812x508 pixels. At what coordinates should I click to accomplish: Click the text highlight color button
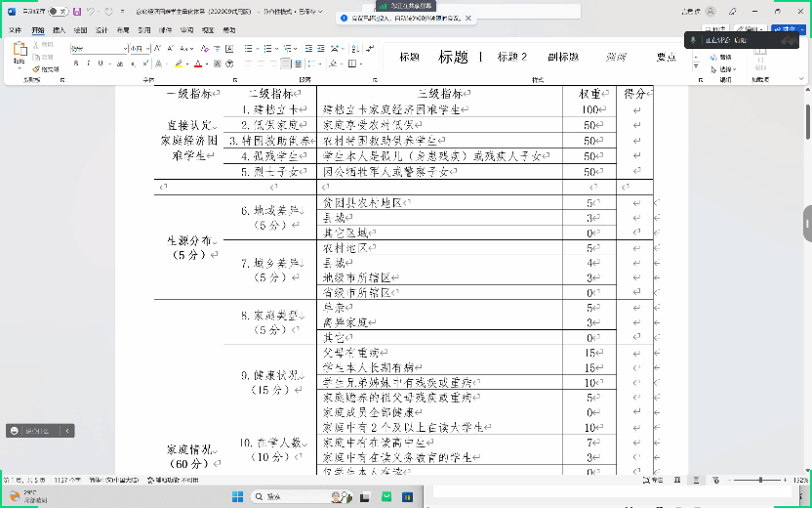tap(178, 63)
